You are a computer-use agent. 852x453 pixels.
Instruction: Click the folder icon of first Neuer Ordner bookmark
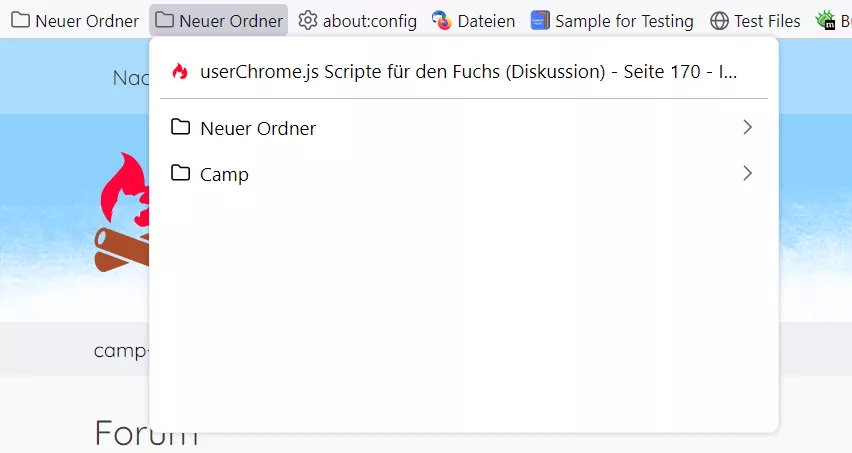(21, 20)
